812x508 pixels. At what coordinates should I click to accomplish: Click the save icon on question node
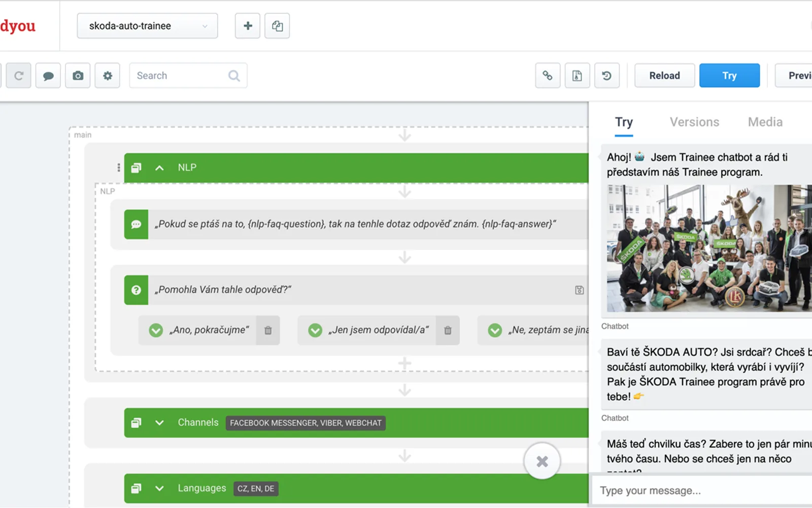coord(579,290)
